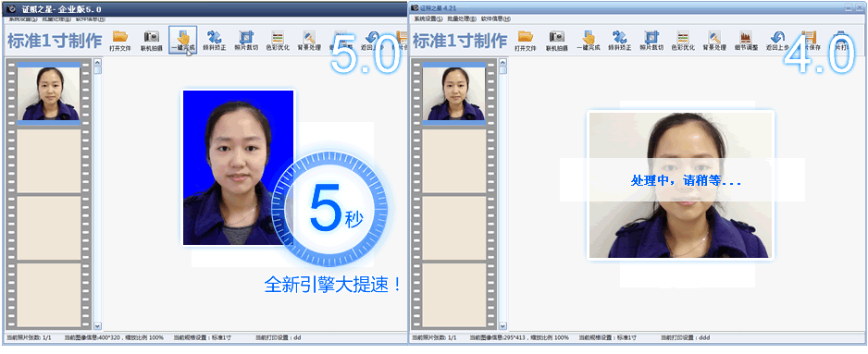Viewport: 868px width, 354px height.
Task: Open file (打开文件) in the 4.21 window
Action: click(526, 41)
